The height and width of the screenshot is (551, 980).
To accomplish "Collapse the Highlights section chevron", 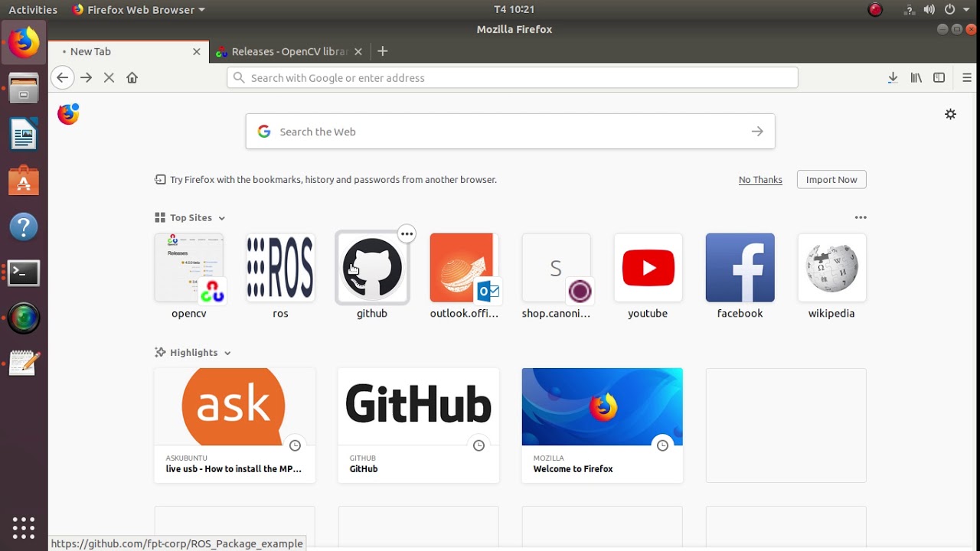I will pos(227,353).
